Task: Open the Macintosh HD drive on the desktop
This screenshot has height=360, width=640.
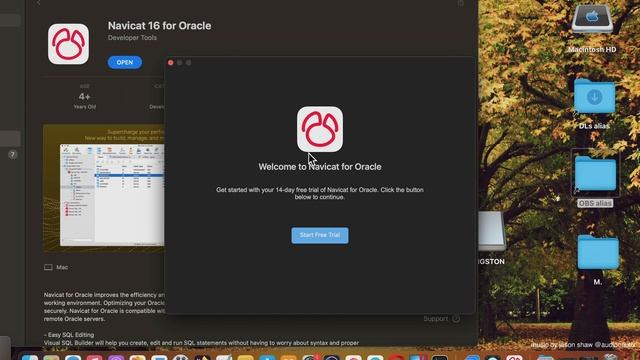Action: [592, 19]
